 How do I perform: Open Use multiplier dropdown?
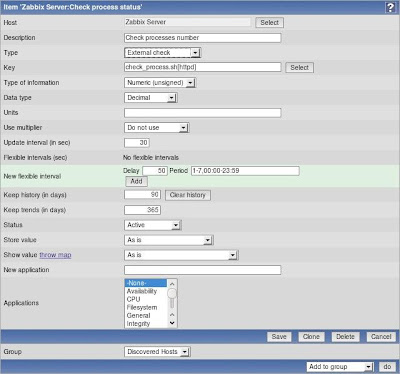click(x=157, y=128)
